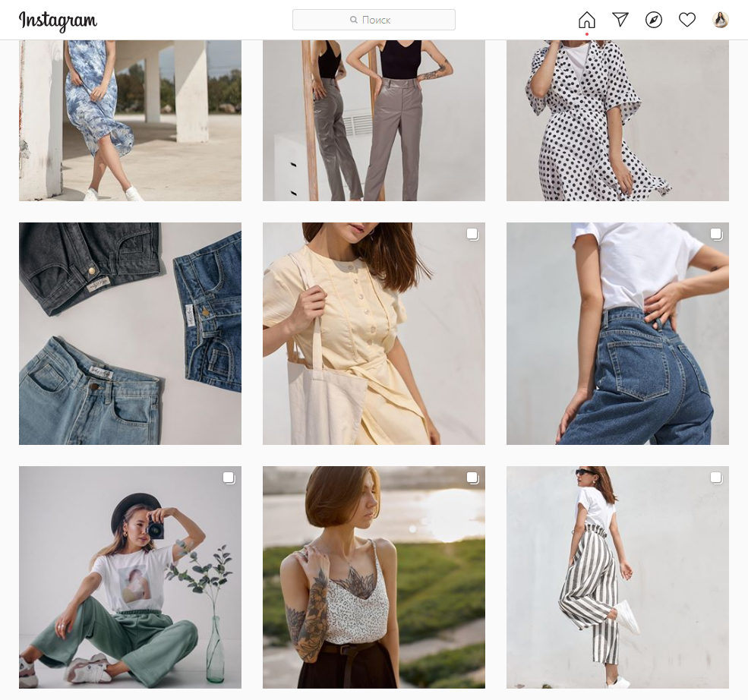Click the carousel icon on blue jeans back post
Image resolution: width=748 pixels, height=700 pixels.
[716, 234]
